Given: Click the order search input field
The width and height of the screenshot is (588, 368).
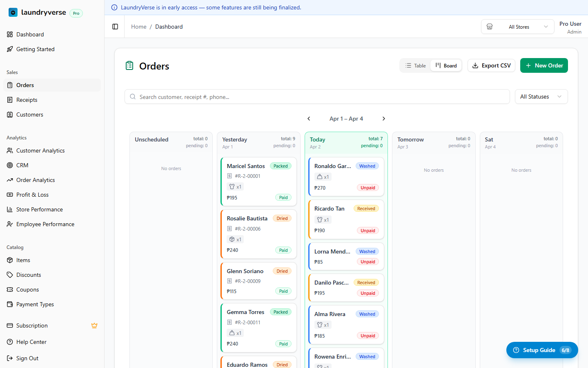Looking at the screenshot, I should (317, 97).
